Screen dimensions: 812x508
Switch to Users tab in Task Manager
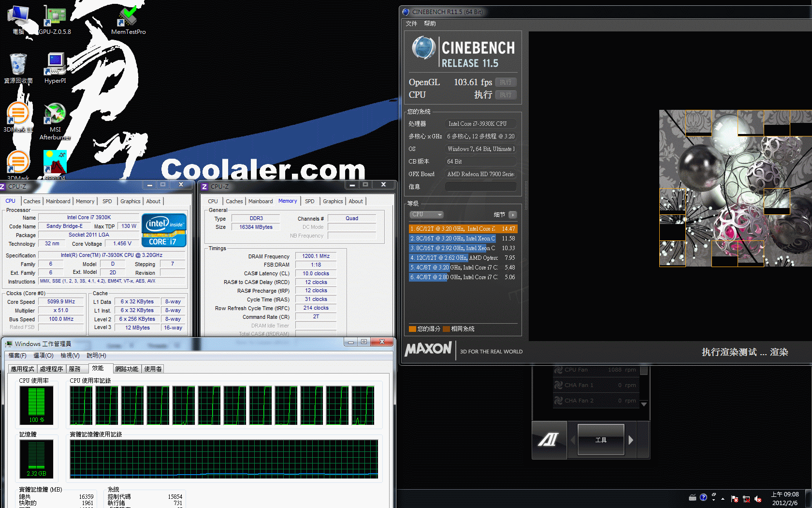[153, 369]
